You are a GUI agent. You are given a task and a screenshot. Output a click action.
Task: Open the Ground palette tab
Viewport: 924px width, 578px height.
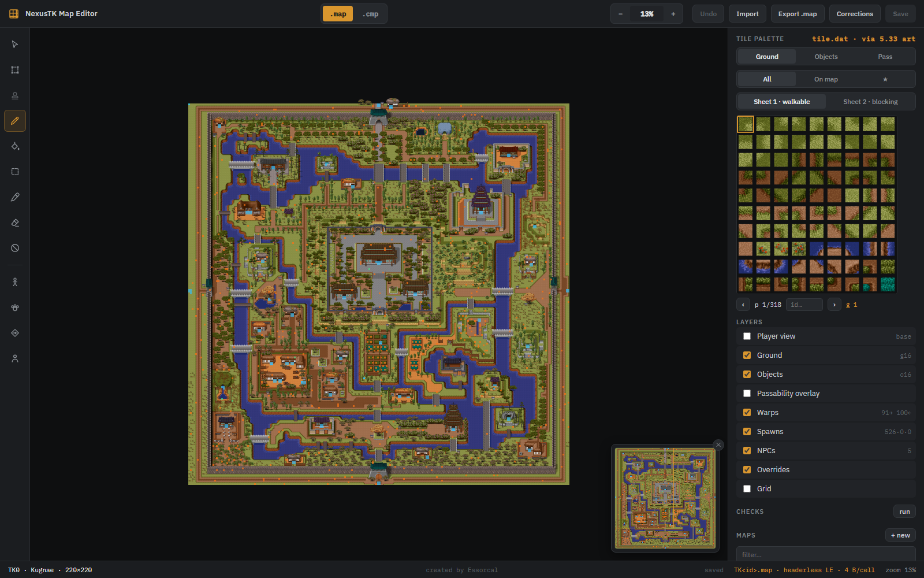point(767,57)
